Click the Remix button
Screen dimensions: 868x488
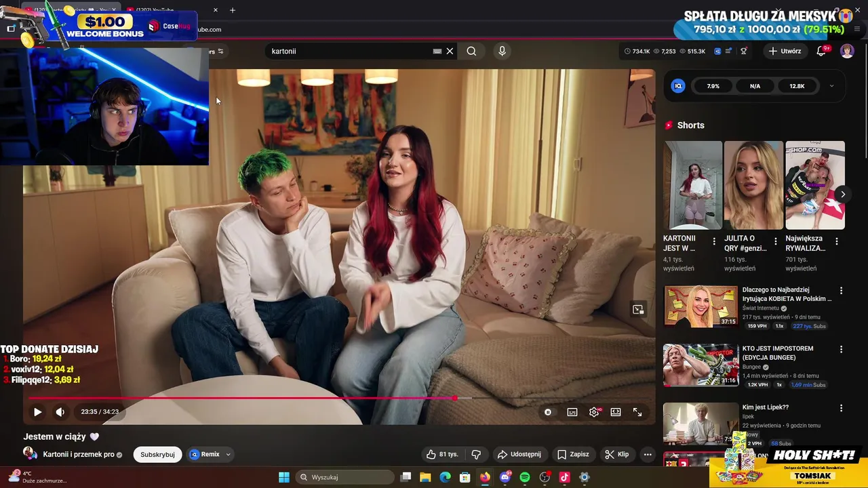(x=204, y=454)
